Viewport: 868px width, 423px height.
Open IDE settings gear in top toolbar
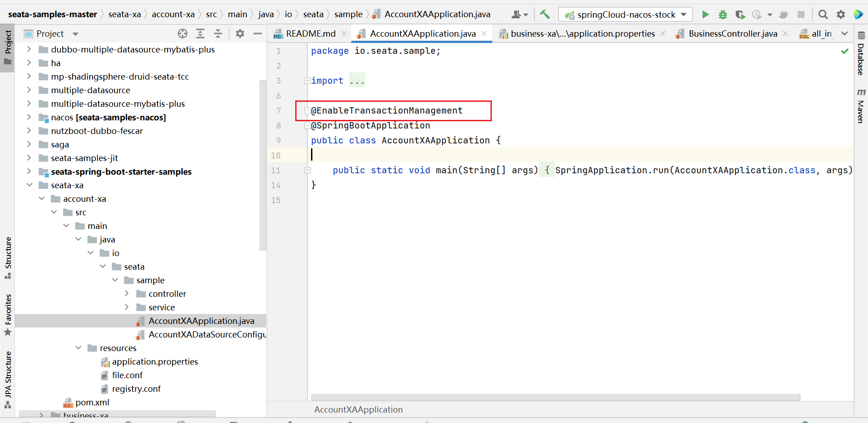841,14
